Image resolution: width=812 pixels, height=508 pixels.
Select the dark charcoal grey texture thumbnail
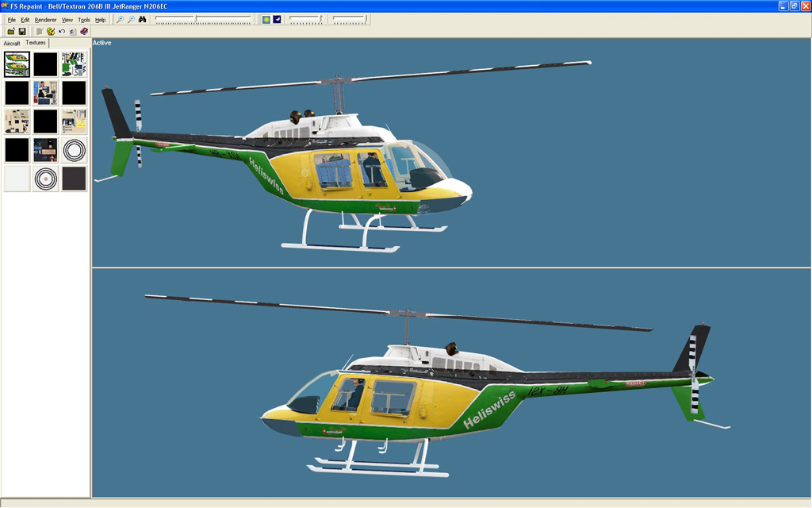click(74, 179)
